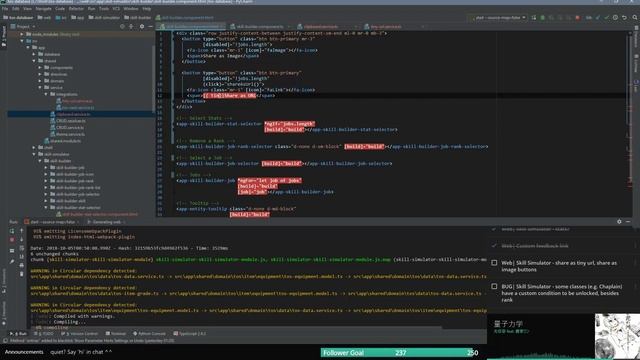Click tool-window toggle icon in status bar corner

click(4, 340)
